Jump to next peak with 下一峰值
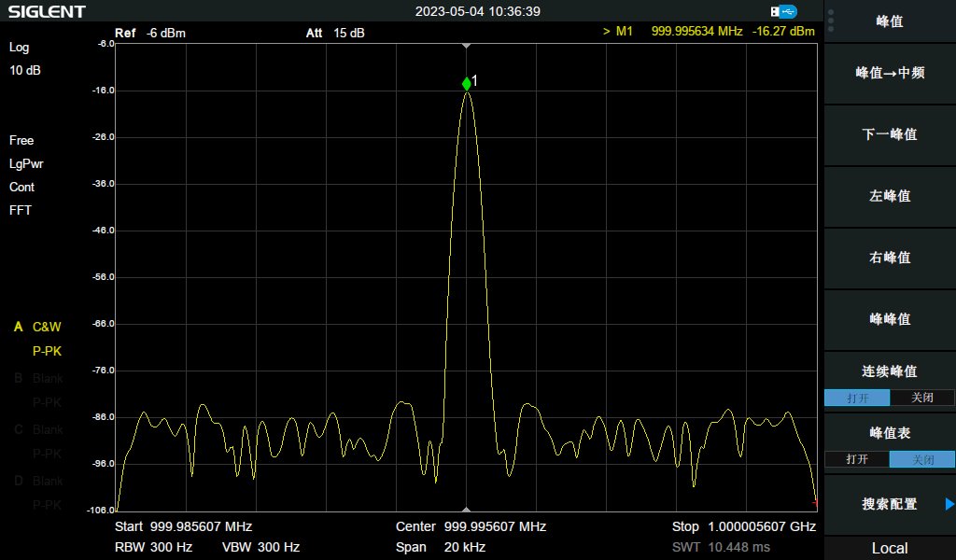This screenshot has width=956, height=560. [x=890, y=134]
